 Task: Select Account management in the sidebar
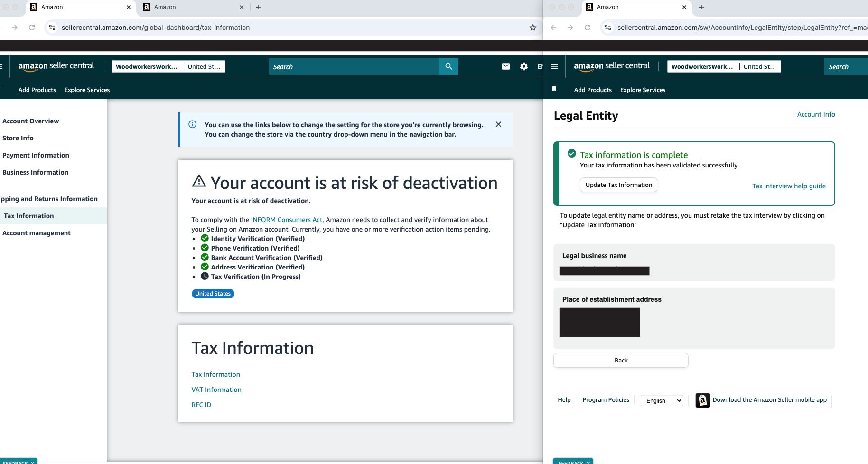click(x=37, y=233)
